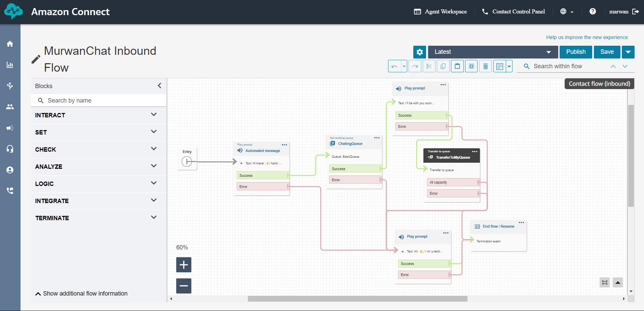Open the language globe dropdown

567,11
